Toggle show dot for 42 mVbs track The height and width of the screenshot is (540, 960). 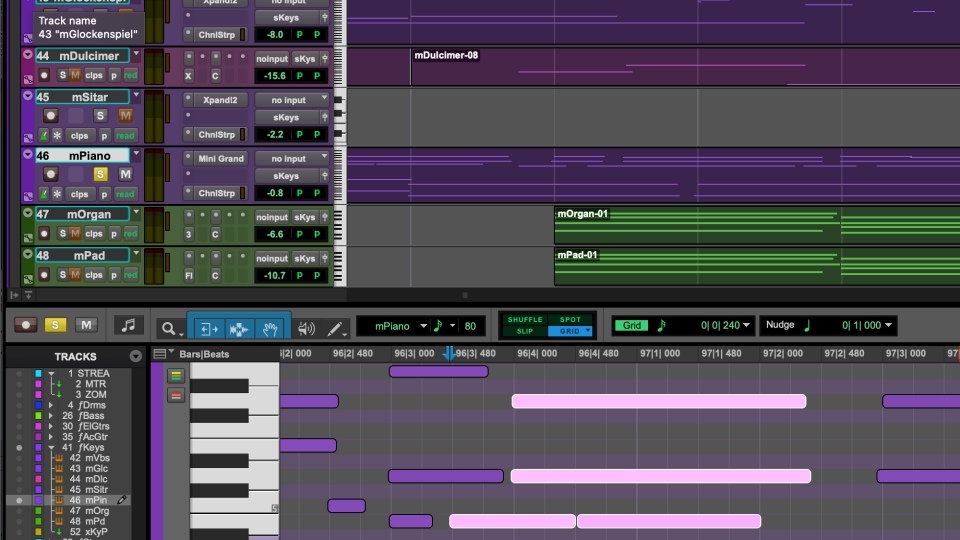[19, 458]
